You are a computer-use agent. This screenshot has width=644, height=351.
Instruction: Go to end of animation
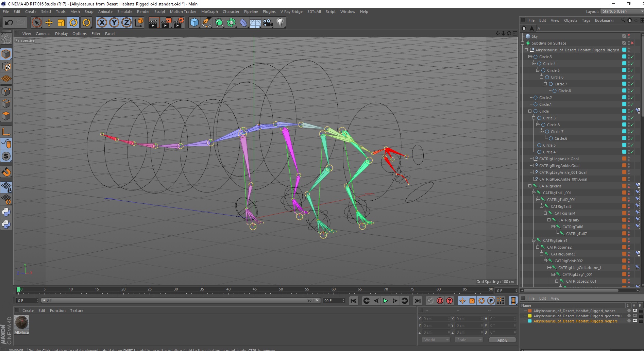click(417, 301)
